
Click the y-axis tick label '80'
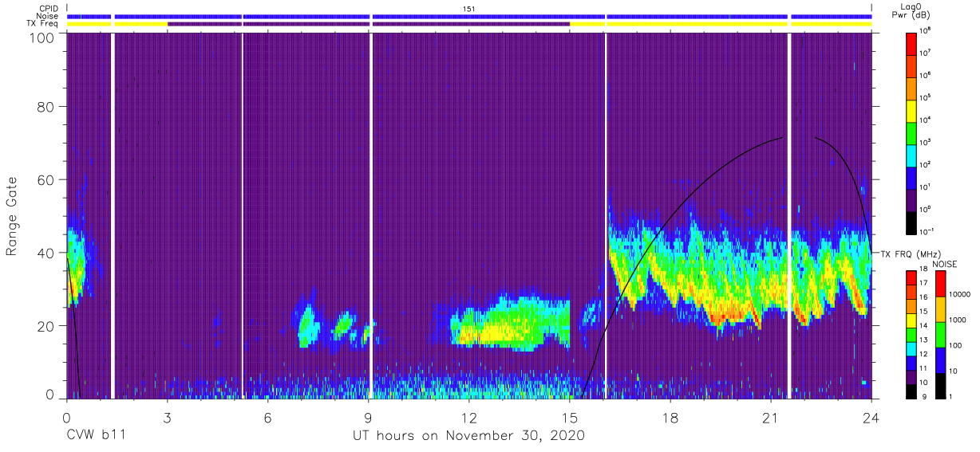click(x=46, y=107)
